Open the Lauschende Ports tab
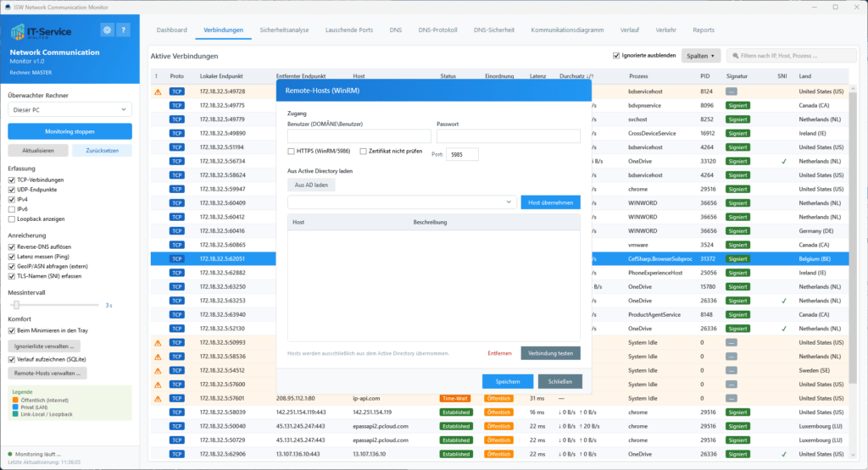Image resolution: width=868 pixels, height=470 pixels. click(x=348, y=30)
